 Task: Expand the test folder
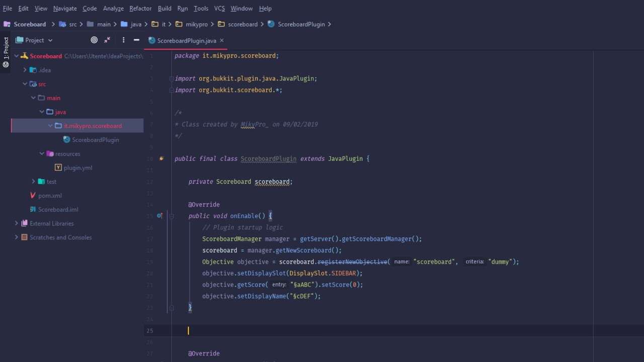[33, 182]
